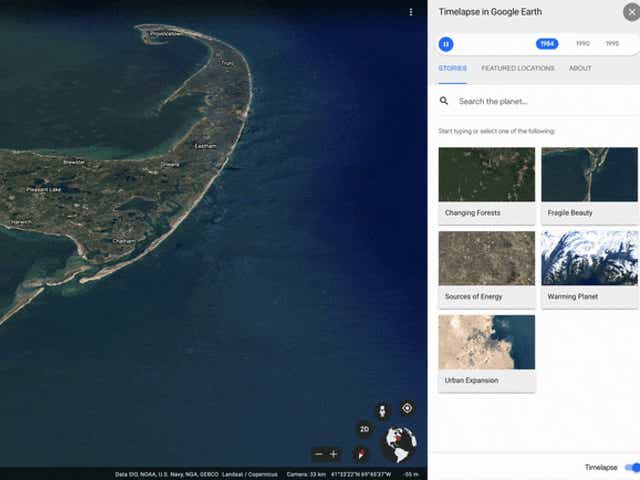Switch to the Featured Locations tab
Screen dimensions: 640x480
point(518,68)
